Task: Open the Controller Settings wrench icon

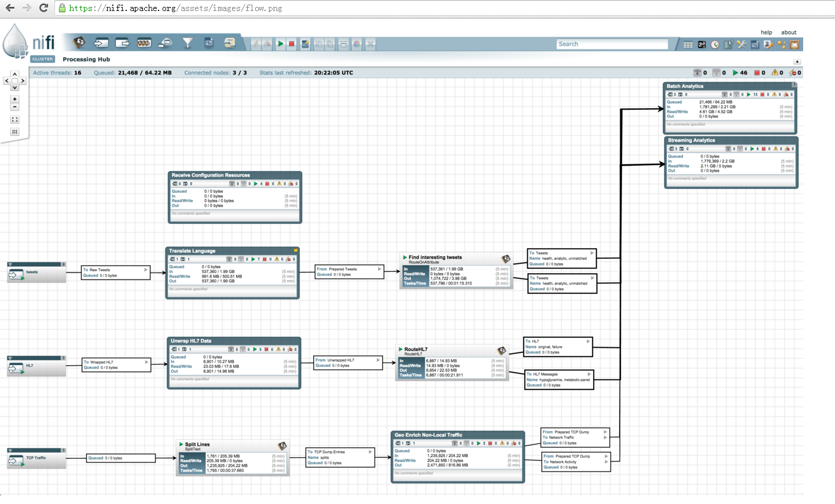Action: click(x=742, y=45)
